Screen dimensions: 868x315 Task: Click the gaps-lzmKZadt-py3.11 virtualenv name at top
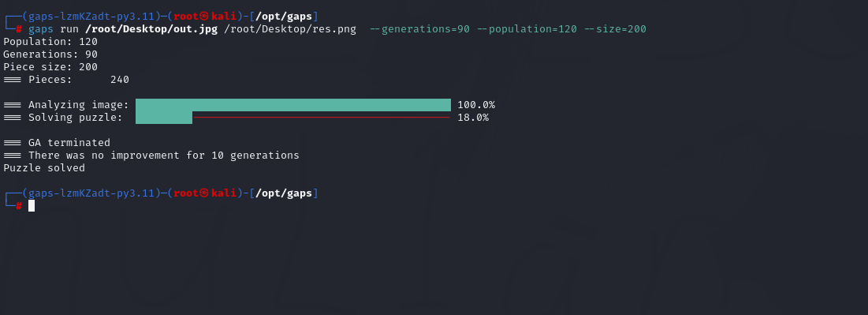point(91,16)
